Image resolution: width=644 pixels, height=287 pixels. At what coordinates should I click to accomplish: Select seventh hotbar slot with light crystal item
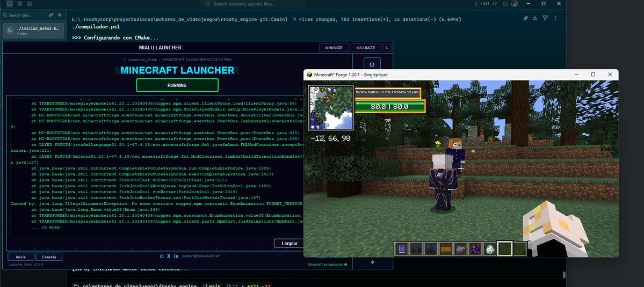pyautogui.click(x=490, y=248)
